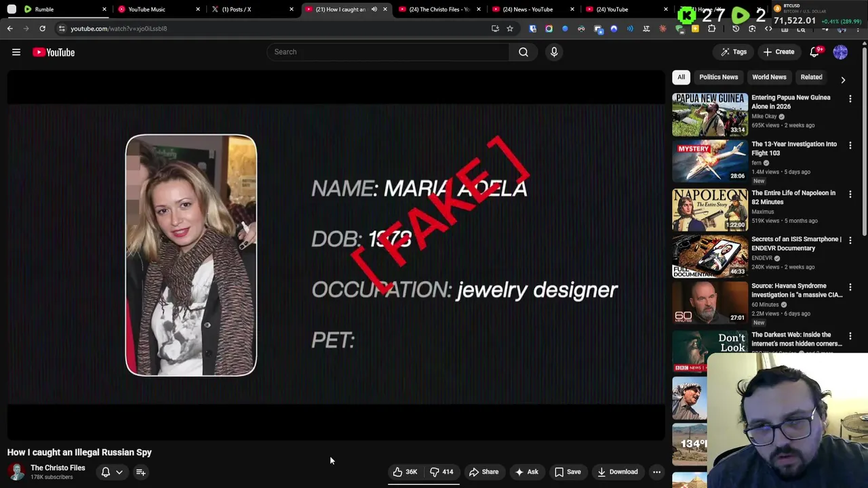Select the Politics News chip
This screenshot has height=488, width=868.
pos(718,77)
